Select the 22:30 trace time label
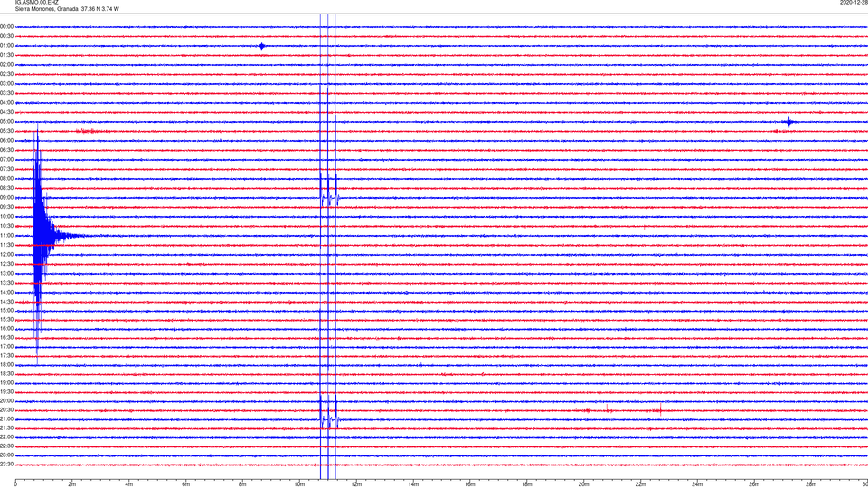Screen dimensions: 868x488 click(x=6, y=446)
